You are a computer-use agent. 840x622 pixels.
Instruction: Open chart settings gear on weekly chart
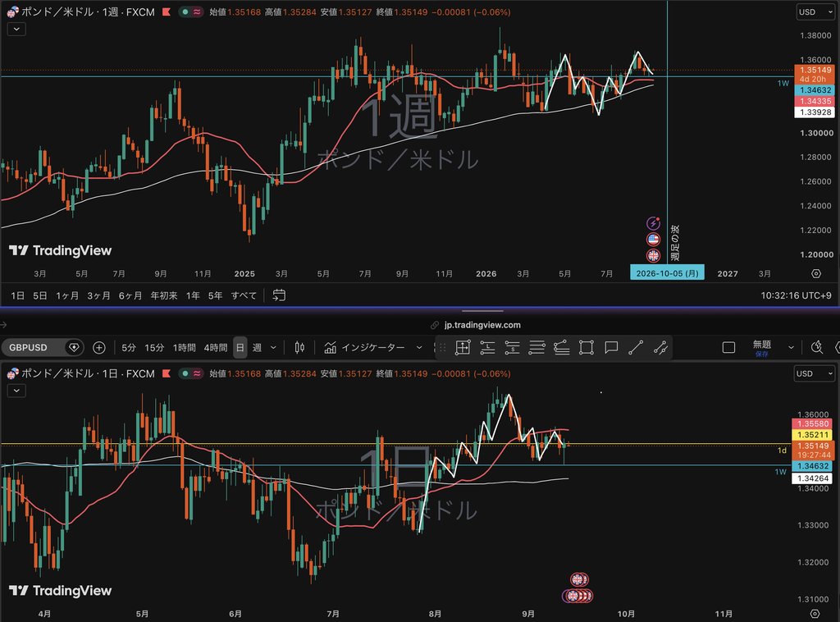[x=816, y=274]
